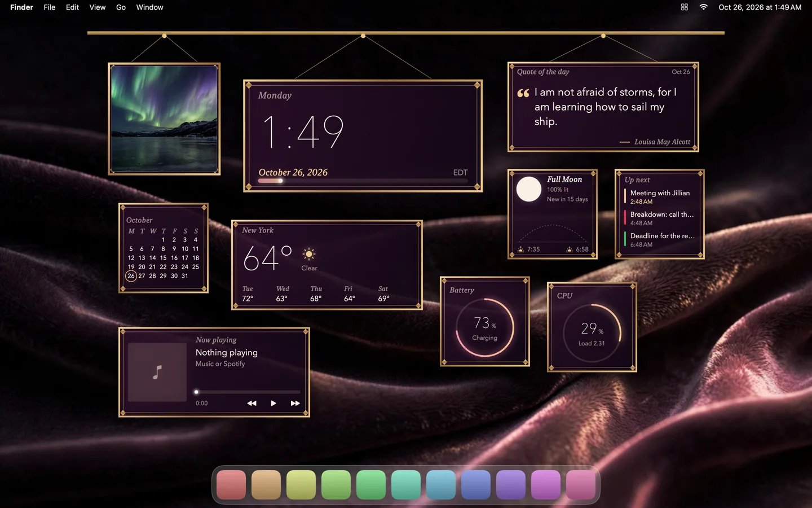Open the File menu
This screenshot has width=812, height=508.
50,7
